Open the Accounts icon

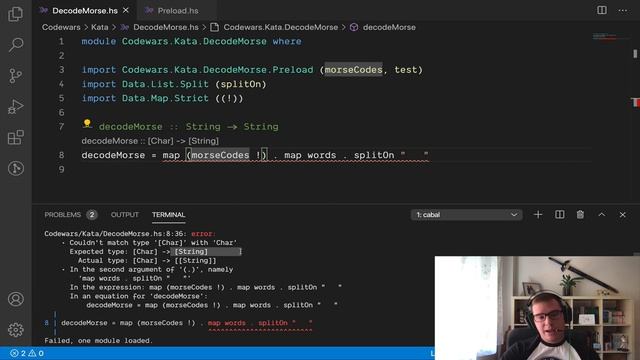tap(16, 299)
